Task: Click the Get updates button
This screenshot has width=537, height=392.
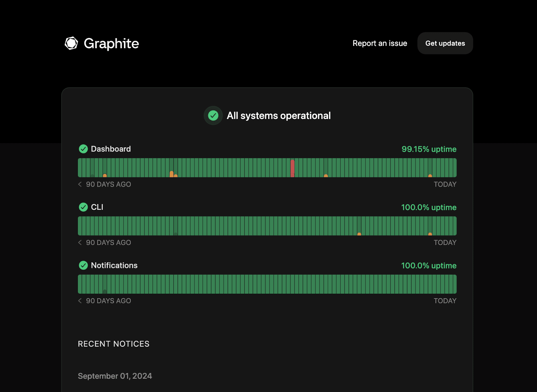Action: pos(445,43)
